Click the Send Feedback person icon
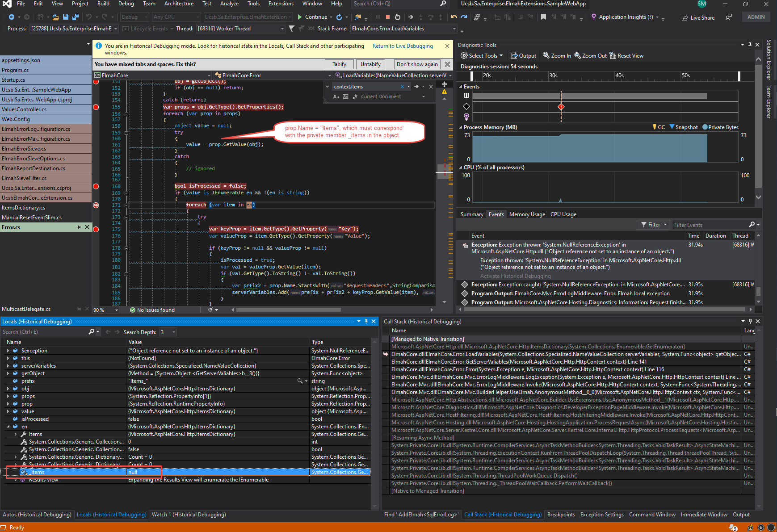The image size is (777, 532). 729,17
